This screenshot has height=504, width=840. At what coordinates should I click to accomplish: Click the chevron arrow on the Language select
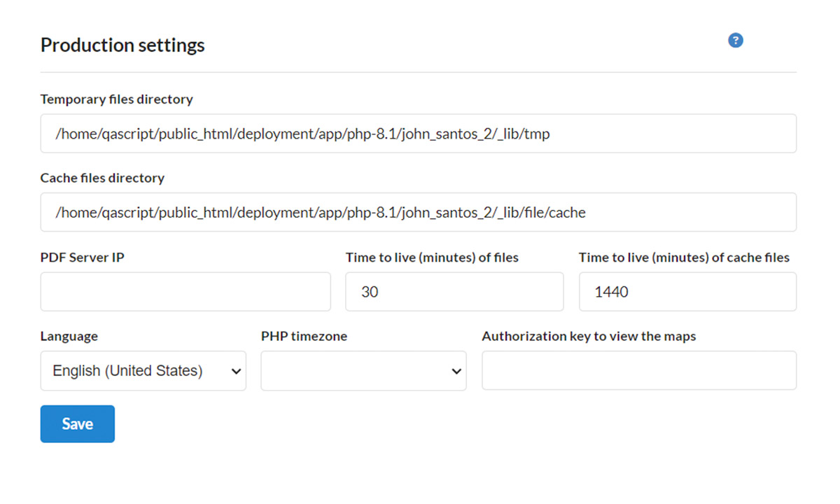236,372
